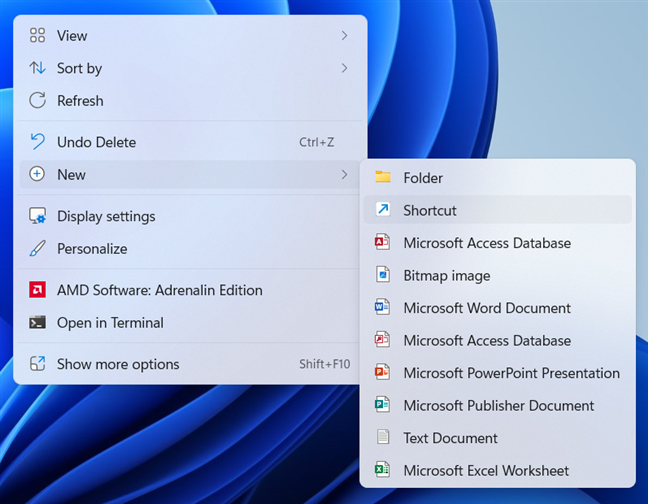The image size is (648, 504).
Task: Click the green Excel worksheet icon
Action: 382,470
